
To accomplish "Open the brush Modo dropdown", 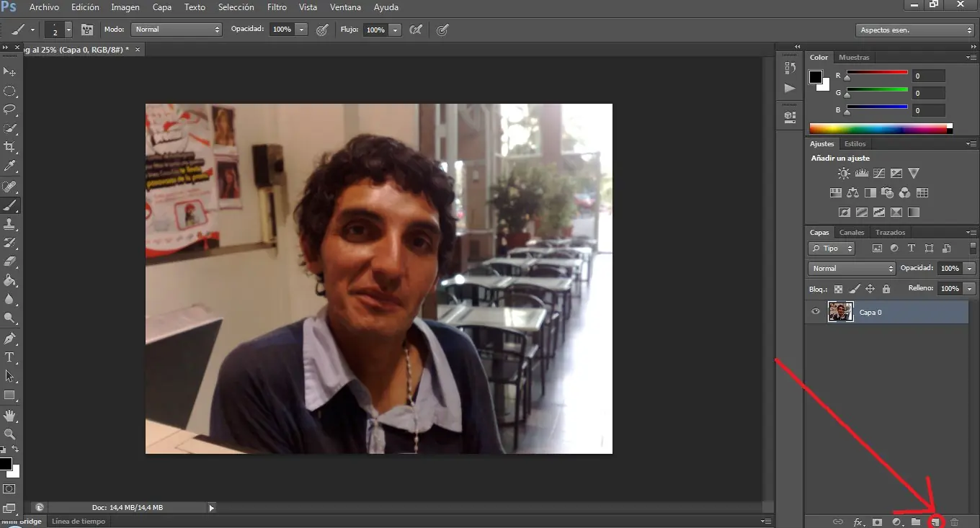I will pos(177,30).
